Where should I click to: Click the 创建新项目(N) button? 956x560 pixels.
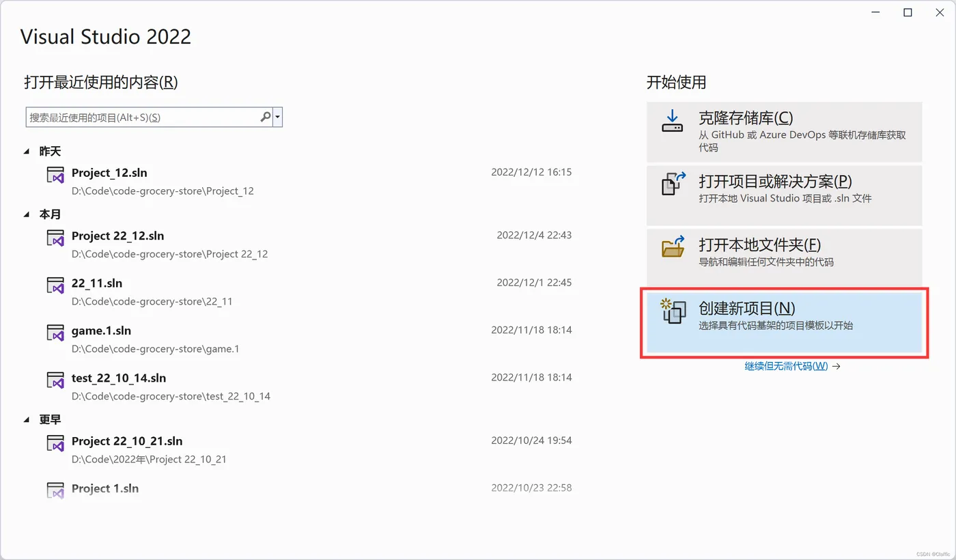click(x=784, y=323)
